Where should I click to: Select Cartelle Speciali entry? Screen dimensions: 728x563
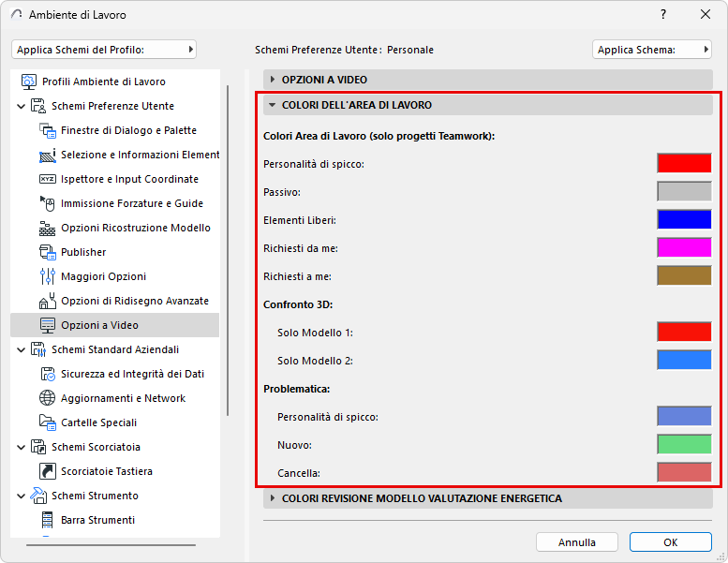(99, 422)
